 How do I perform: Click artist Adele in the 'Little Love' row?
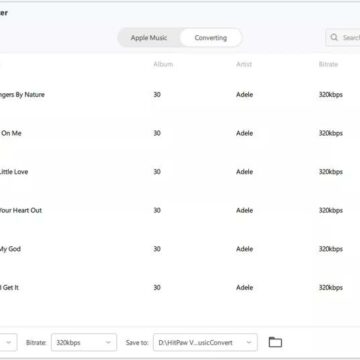(x=245, y=172)
